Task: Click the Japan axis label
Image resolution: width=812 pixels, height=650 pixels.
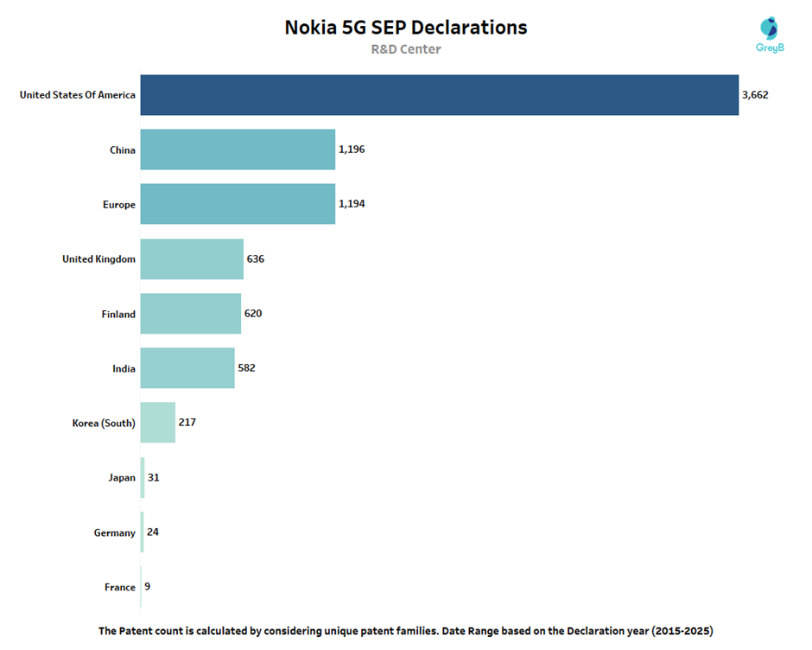Action: (120, 478)
